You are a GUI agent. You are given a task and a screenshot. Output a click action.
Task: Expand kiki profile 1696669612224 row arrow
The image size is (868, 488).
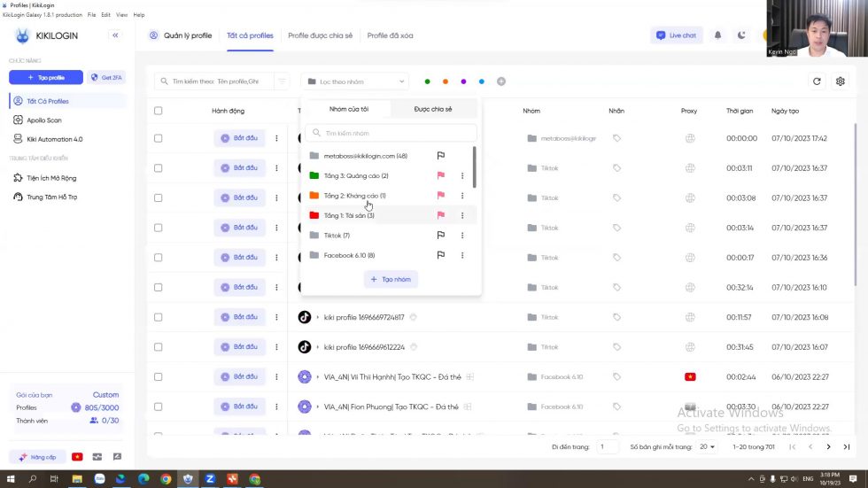pyautogui.click(x=317, y=347)
